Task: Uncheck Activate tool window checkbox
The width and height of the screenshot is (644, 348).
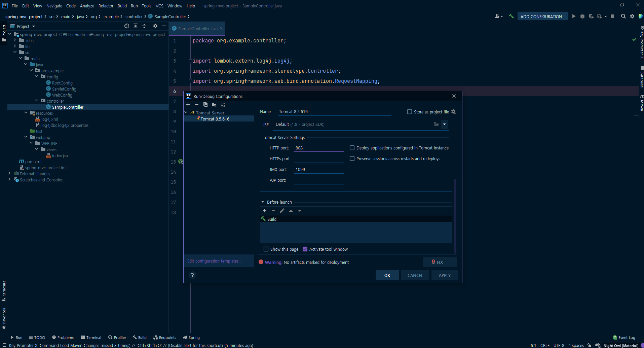Action: [305, 249]
